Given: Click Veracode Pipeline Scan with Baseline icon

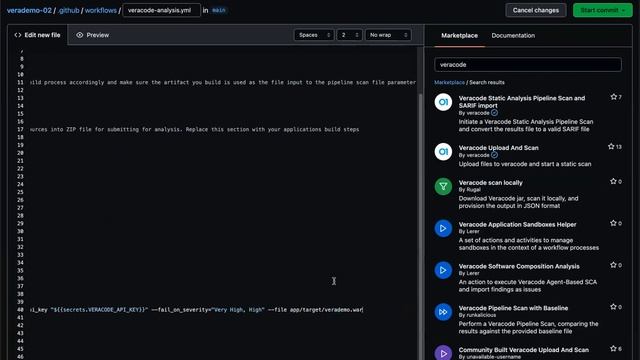Looking at the screenshot, I should [x=443, y=312].
